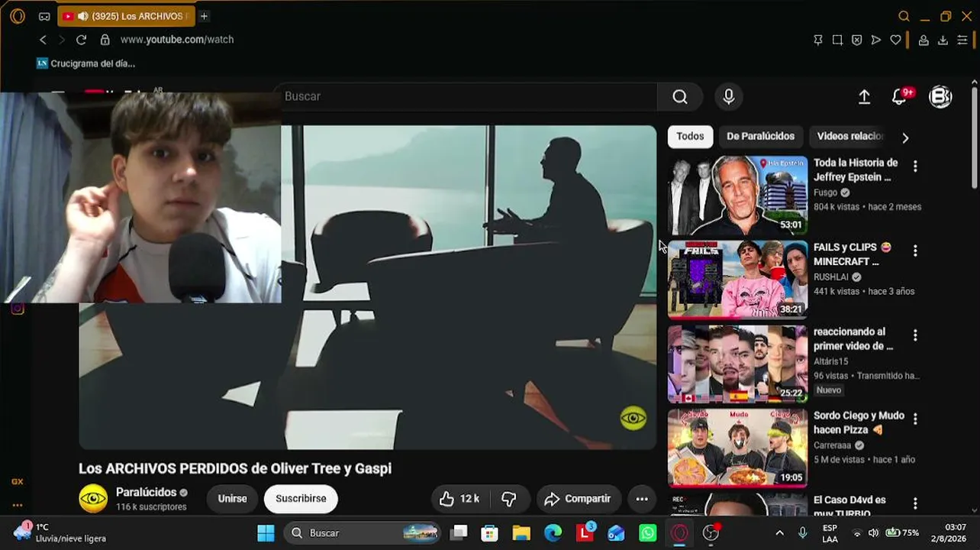Open the RUSHLAI channel name

(x=831, y=277)
